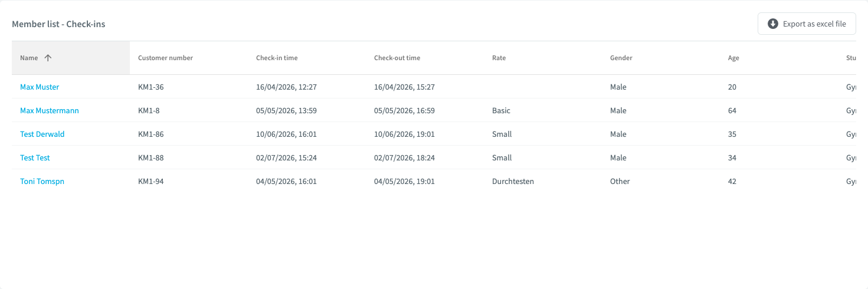Open member Max Mustermann
The image size is (868, 289).
(x=50, y=110)
